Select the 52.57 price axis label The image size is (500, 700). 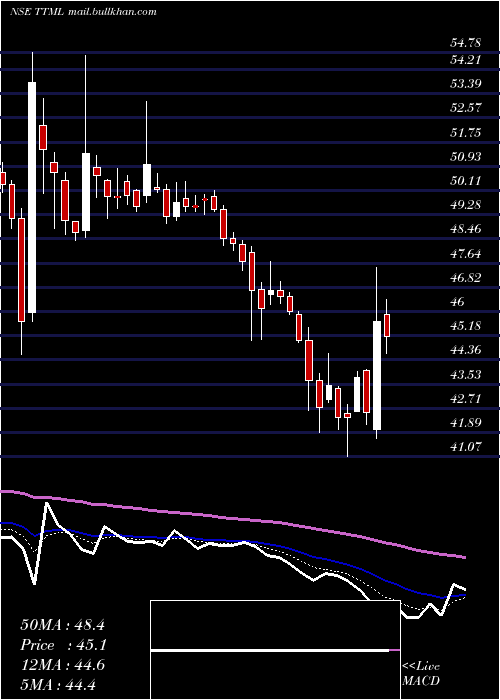[x=466, y=108]
